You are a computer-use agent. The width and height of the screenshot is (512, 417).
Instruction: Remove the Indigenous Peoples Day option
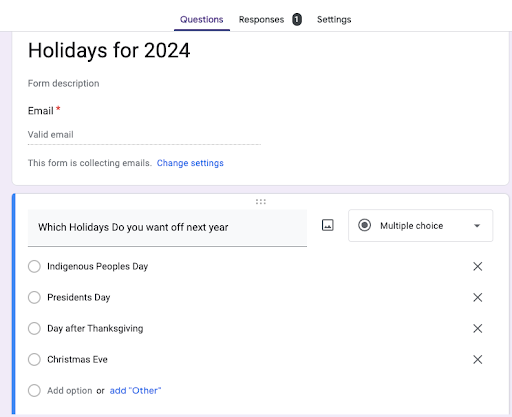coord(478,266)
